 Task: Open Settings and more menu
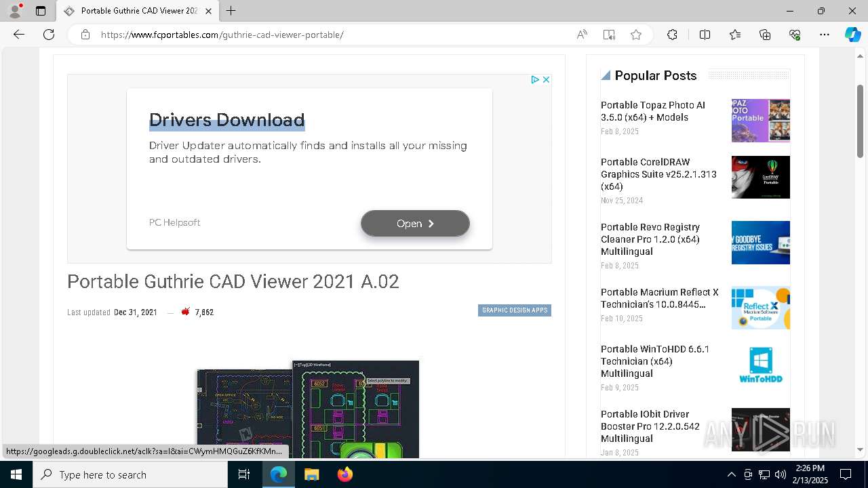click(825, 35)
